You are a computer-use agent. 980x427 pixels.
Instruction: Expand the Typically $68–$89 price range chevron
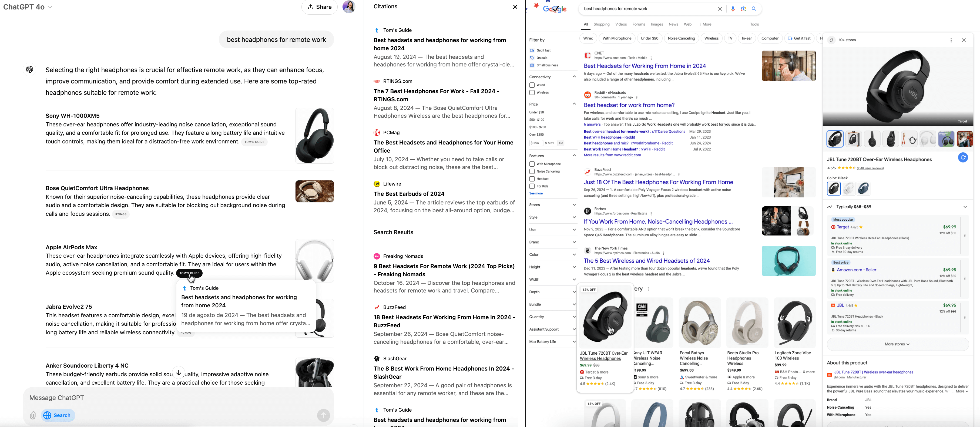tap(965, 207)
